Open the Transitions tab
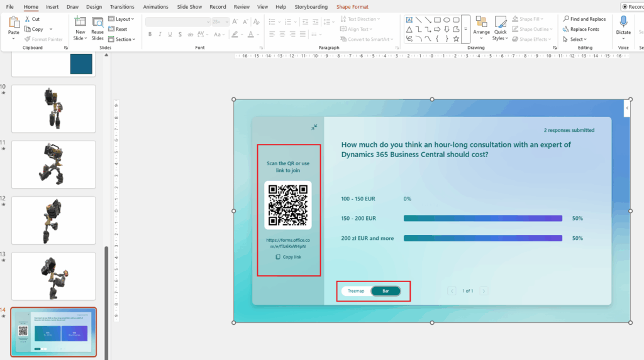The height and width of the screenshot is (360, 644). pyautogui.click(x=122, y=7)
